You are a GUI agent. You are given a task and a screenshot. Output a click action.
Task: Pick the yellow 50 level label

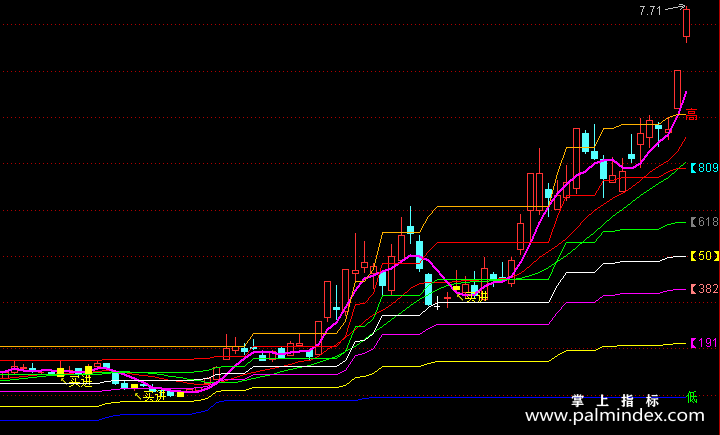click(705, 256)
